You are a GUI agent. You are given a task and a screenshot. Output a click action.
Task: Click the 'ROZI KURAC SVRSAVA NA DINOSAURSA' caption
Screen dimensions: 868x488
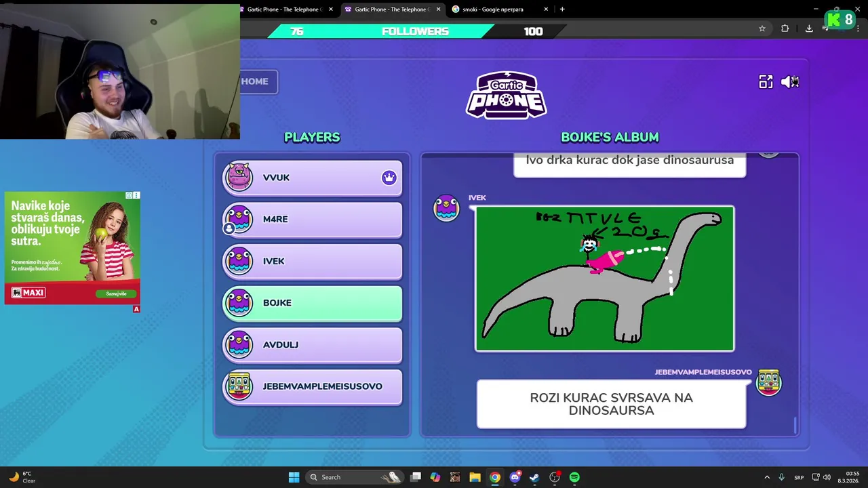click(611, 404)
